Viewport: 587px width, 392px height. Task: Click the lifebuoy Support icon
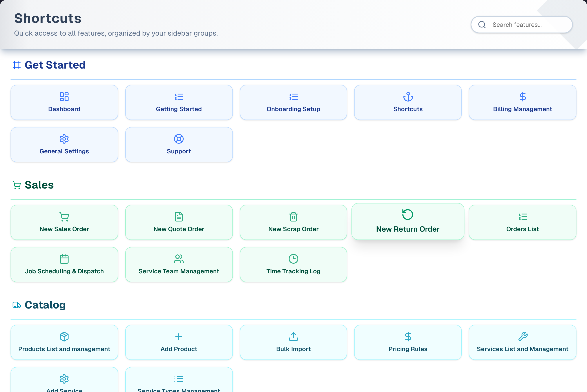tap(179, 139)
